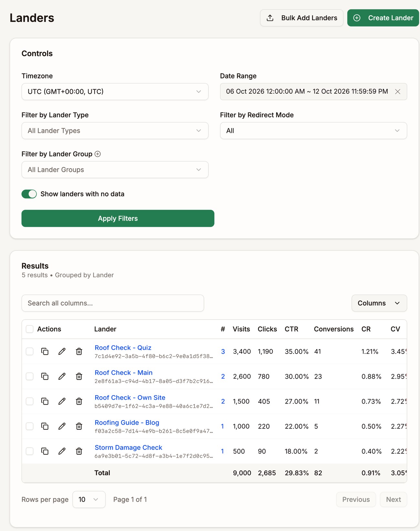Sort by the Visits column header

[x=241, y=329]
